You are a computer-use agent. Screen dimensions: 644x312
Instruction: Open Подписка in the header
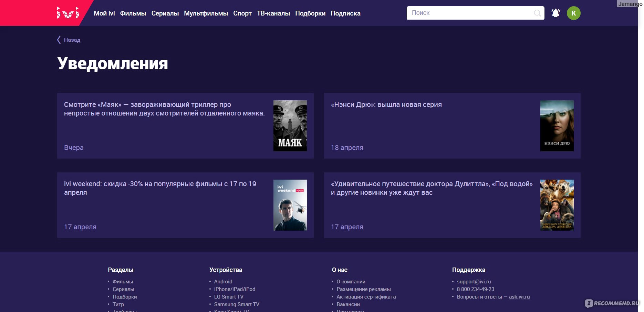(x=345, y=13)
